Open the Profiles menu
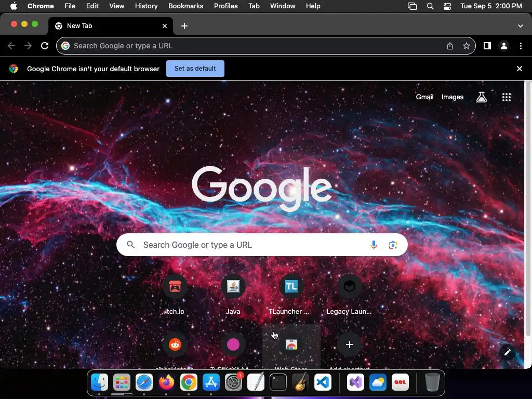The width and height of the screenshot is (532, 399). (x=225, y=6)
